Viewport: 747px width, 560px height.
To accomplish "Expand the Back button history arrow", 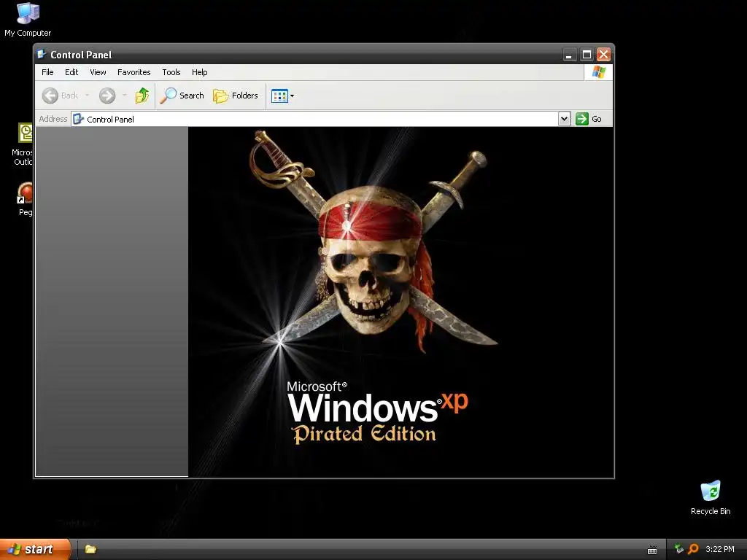I will tap(88, 96).
